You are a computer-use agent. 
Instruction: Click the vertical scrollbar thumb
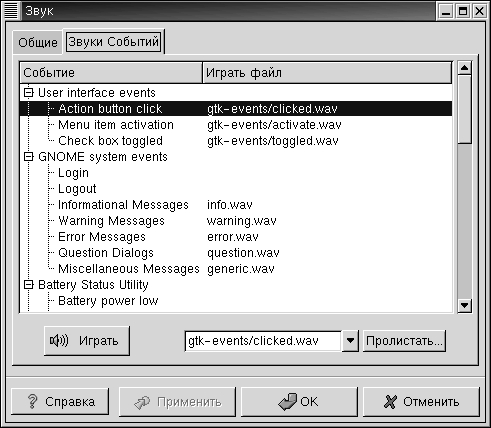(464, 109)
